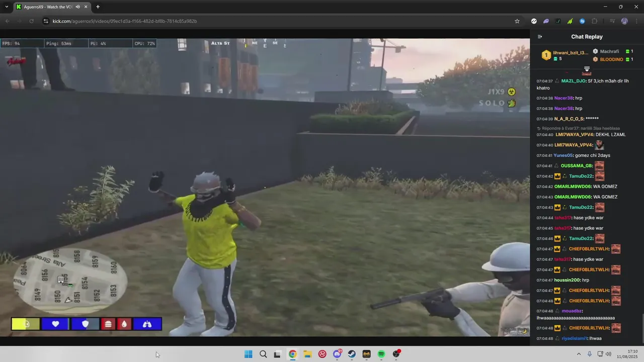Click LMI7WAYA_VPV4 on DEKHL LZAML message
The height and width of the screenshot is (362, 644).
(x=574, y=135)
